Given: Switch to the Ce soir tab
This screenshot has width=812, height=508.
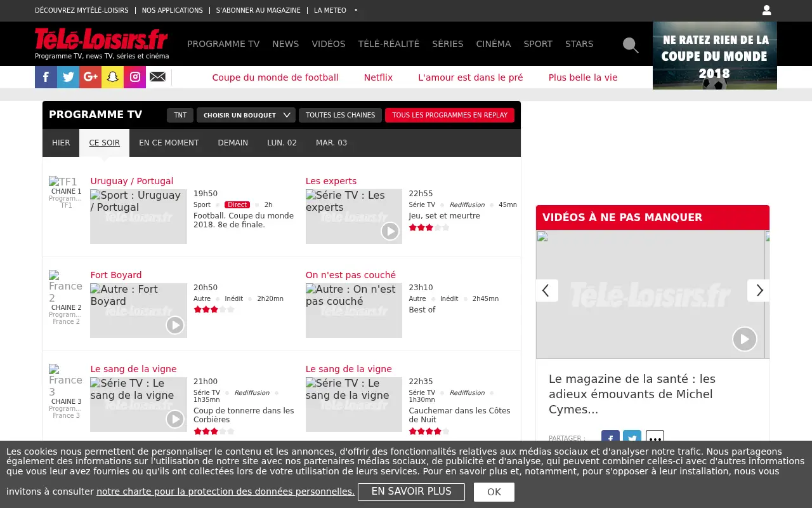Looking at the screenshot, I should pos(104,143).
